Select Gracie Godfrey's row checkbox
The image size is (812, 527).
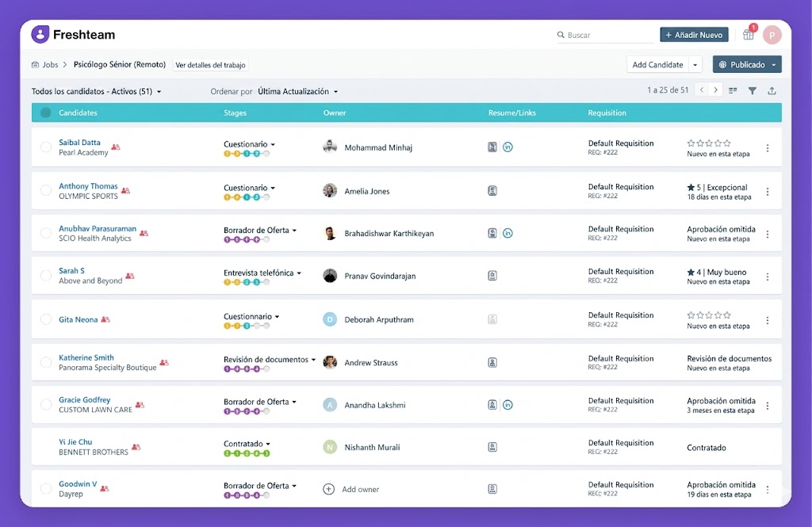point(46,405)
